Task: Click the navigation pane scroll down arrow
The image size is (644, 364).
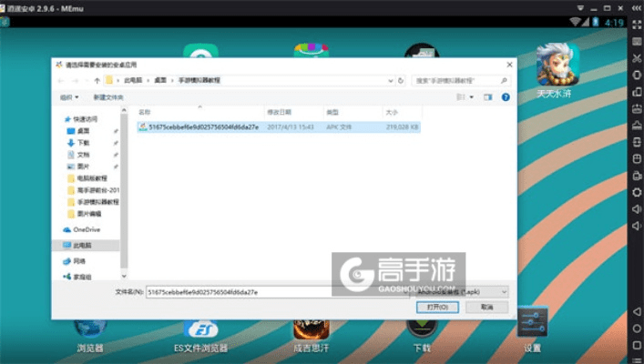Action: (x=124, y=276)
